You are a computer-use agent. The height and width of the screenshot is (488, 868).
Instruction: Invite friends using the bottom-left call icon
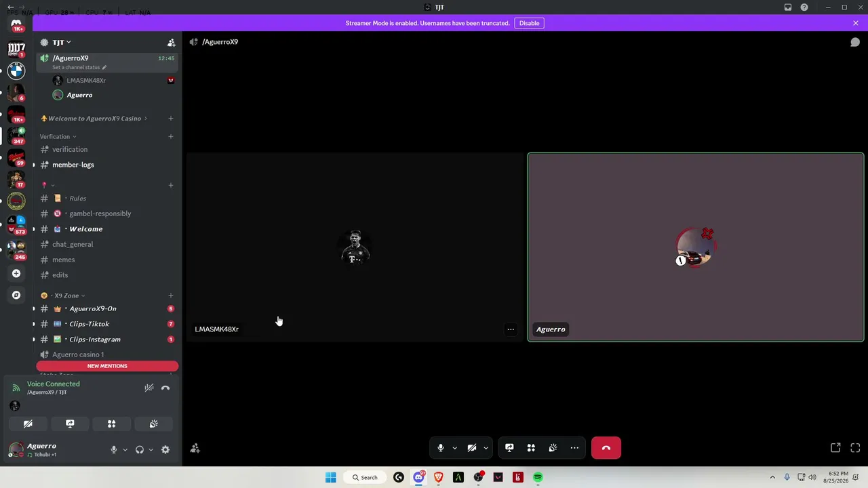click(x=195, y=448)
